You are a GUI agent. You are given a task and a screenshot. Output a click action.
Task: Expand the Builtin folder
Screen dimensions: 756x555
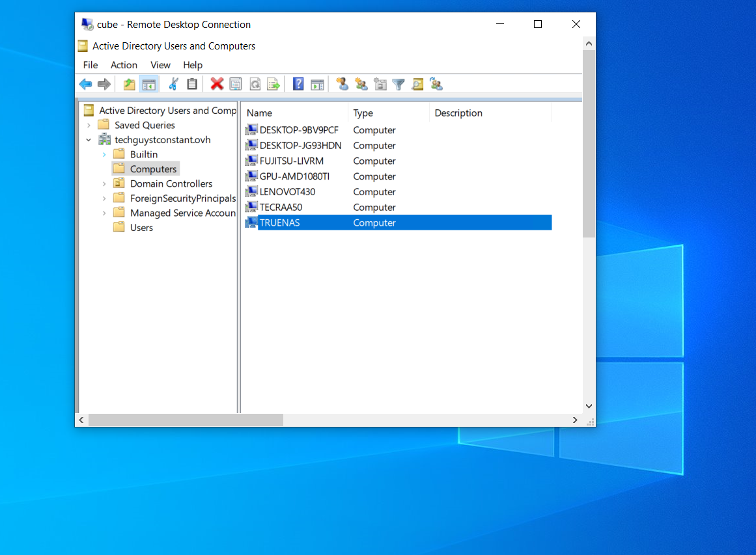tap(104, 155)
